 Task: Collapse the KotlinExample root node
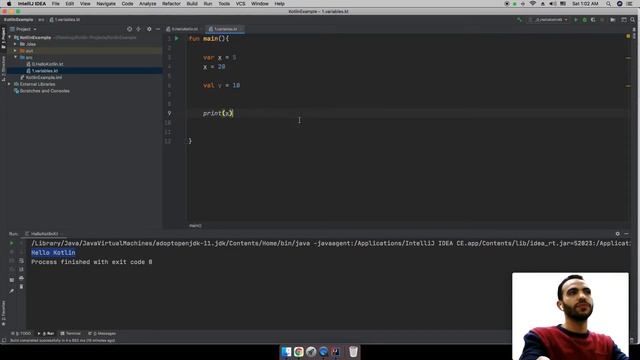pos(10,38)
